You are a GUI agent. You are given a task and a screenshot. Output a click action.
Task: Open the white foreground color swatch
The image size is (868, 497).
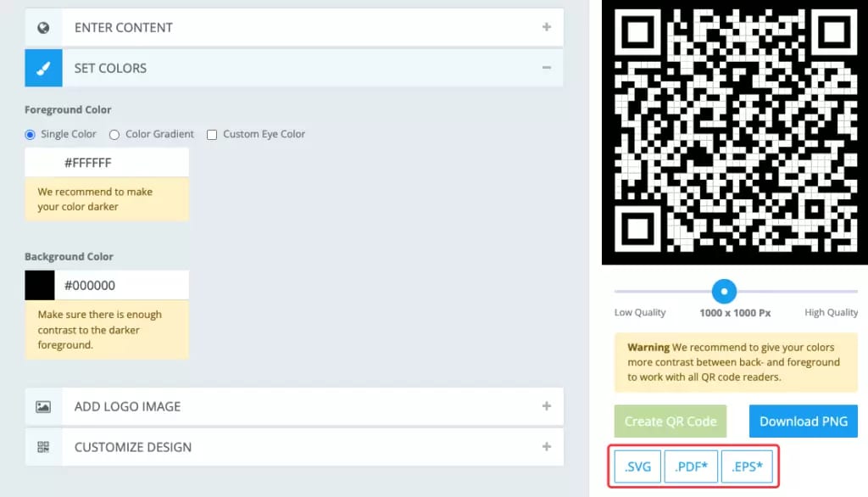[x=39, y=162]
